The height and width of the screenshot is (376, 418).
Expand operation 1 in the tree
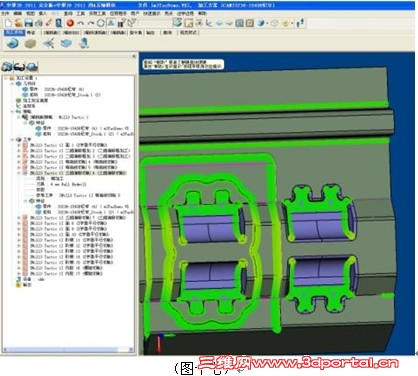point(19,145)
